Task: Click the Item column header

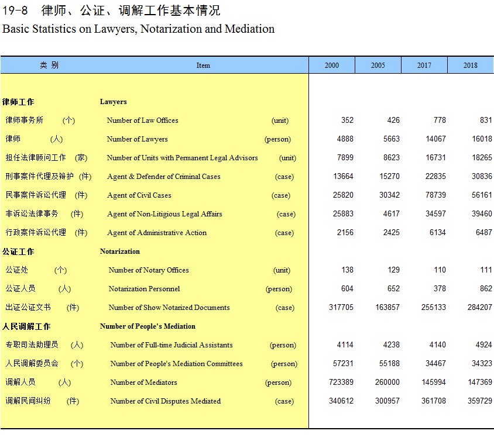Action: pos(203,65)
